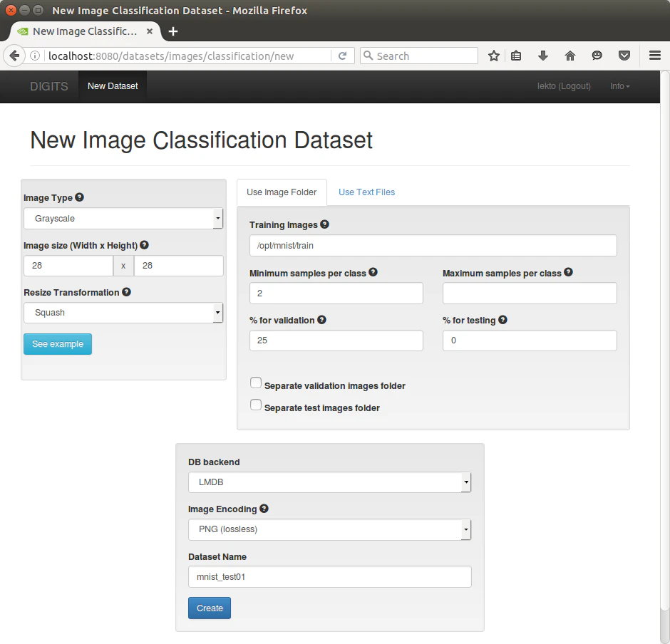
Task: Click the Create button
Action: coord(210,608)
